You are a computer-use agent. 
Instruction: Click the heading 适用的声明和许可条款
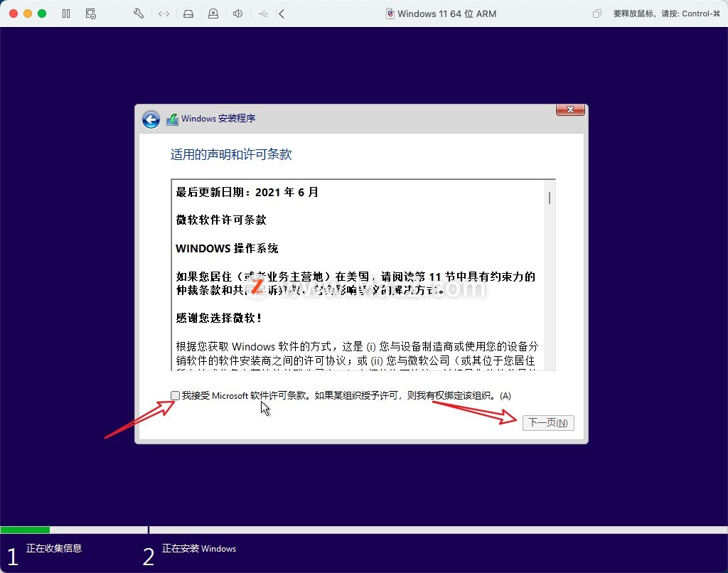point(231,154)
